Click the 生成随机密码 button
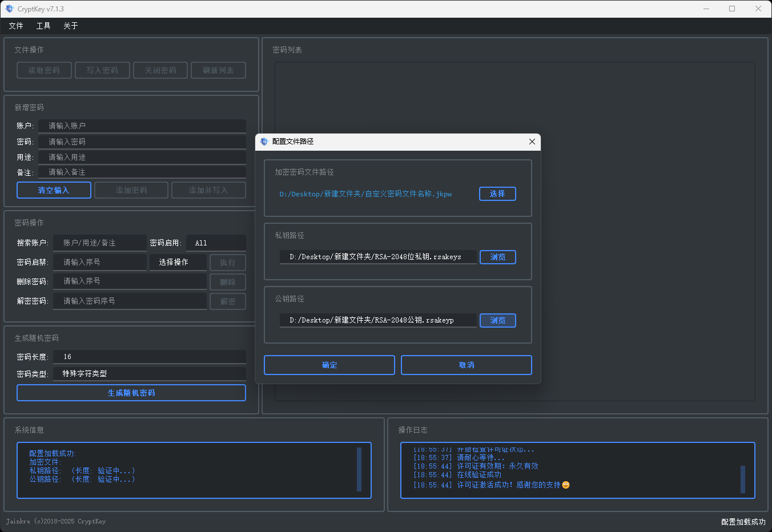The width and height of the screenshot is (772, 532). [131, 393]
